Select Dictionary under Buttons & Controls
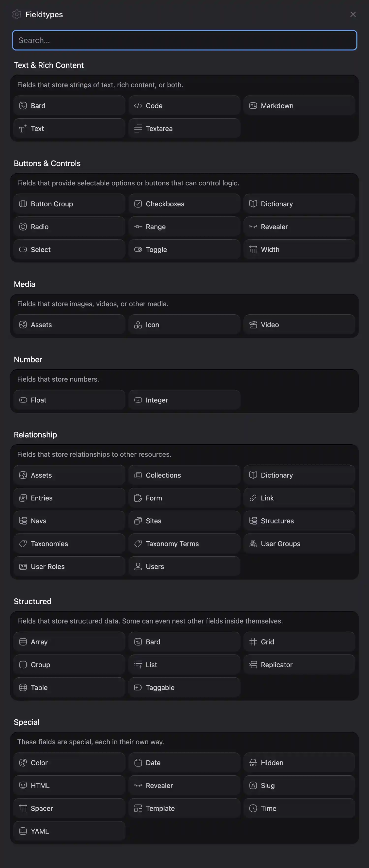Viewport: 369px width, 868px height. 299,204
